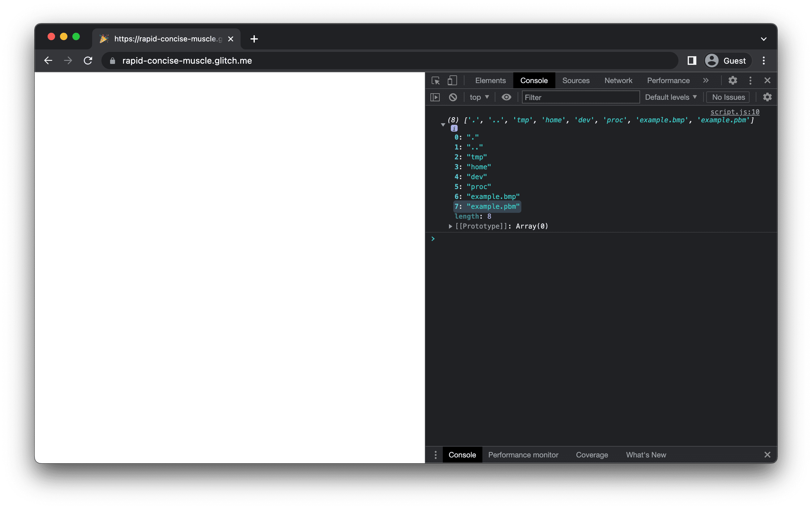Click the close DevTools panel button
This screenshot has width=812, height=509.
click(x=767, y=80)
